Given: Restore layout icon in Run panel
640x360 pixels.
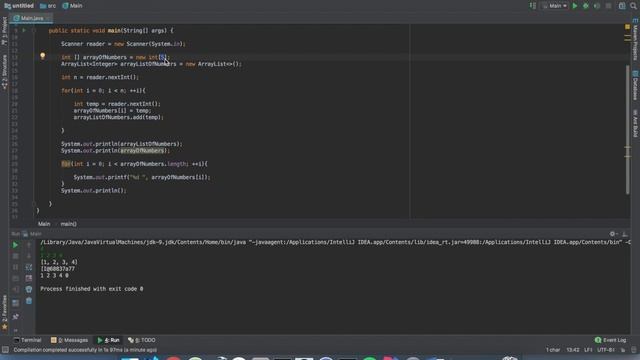Looking at the screenshot, I should coord(15,303).
